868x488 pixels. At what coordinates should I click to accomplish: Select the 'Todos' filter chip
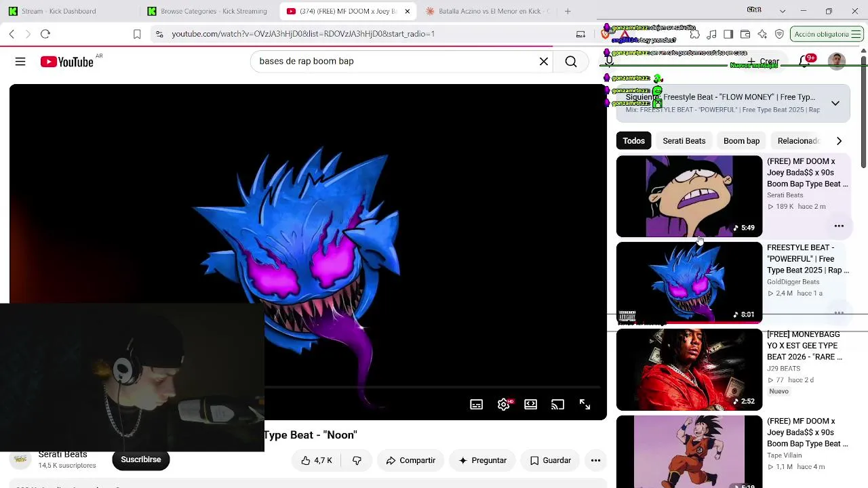click(633, 141)
